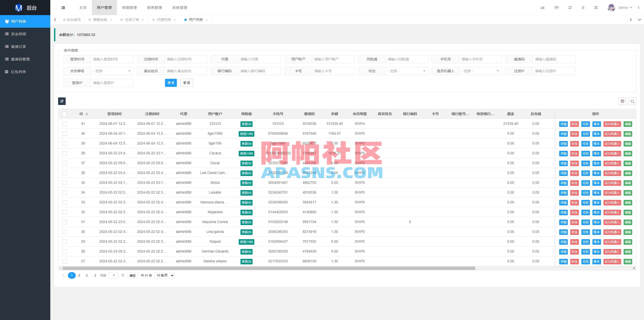This screenshot has height=320, width=644.
Task: Click 设为机器人 for user Oscar's row
Action: tap(612, 163)
